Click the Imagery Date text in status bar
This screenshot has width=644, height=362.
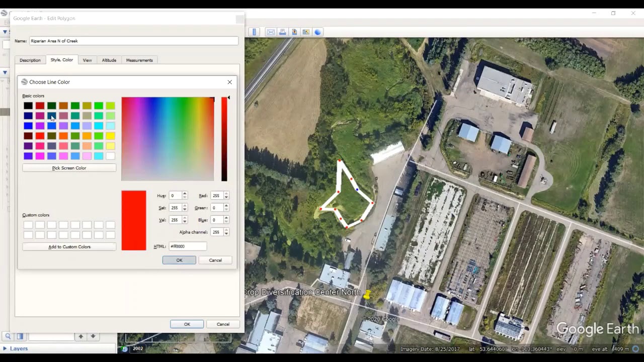(430, 349)
